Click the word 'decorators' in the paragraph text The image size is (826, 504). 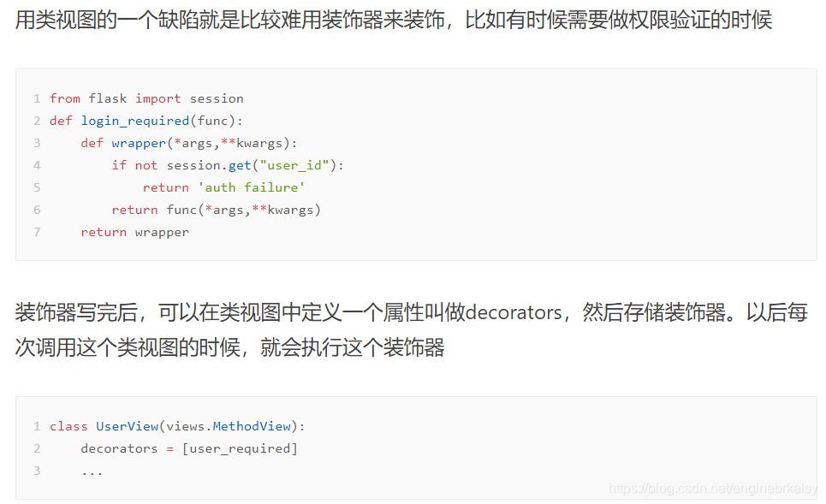514,313
